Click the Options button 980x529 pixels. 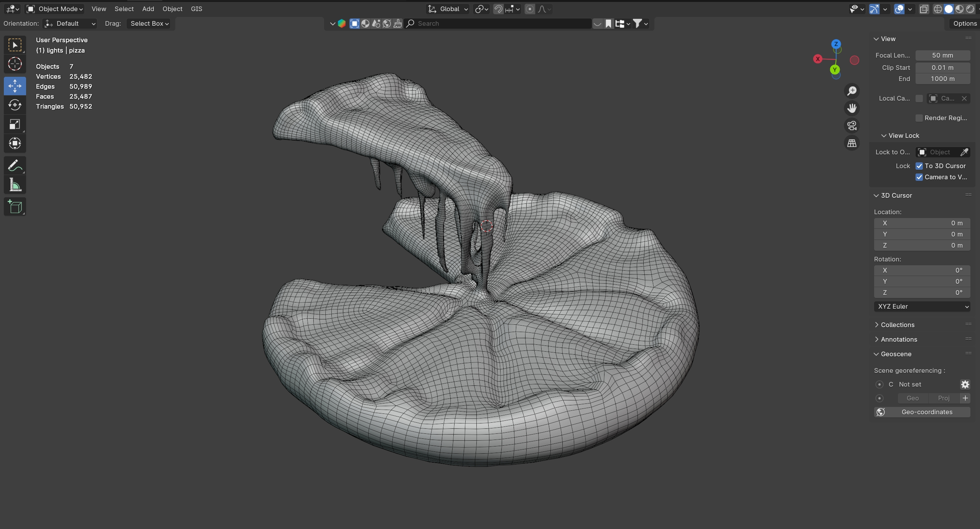click(964, 23)
